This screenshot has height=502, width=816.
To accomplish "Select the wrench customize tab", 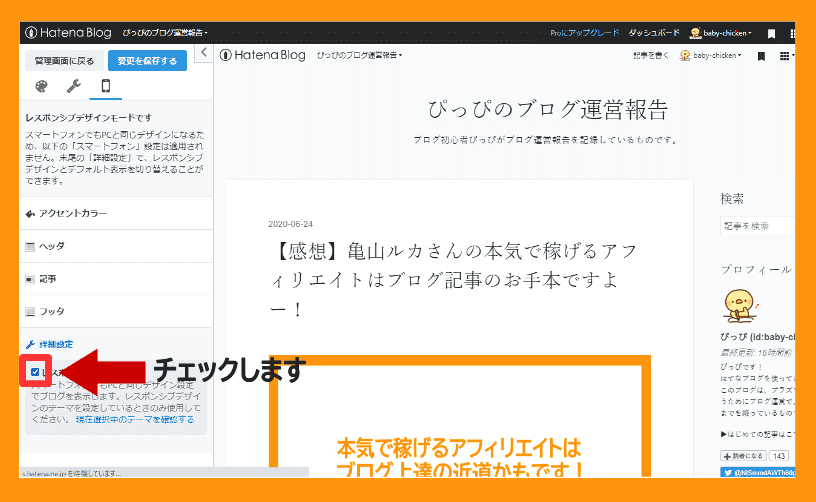I will click(73, 86).
